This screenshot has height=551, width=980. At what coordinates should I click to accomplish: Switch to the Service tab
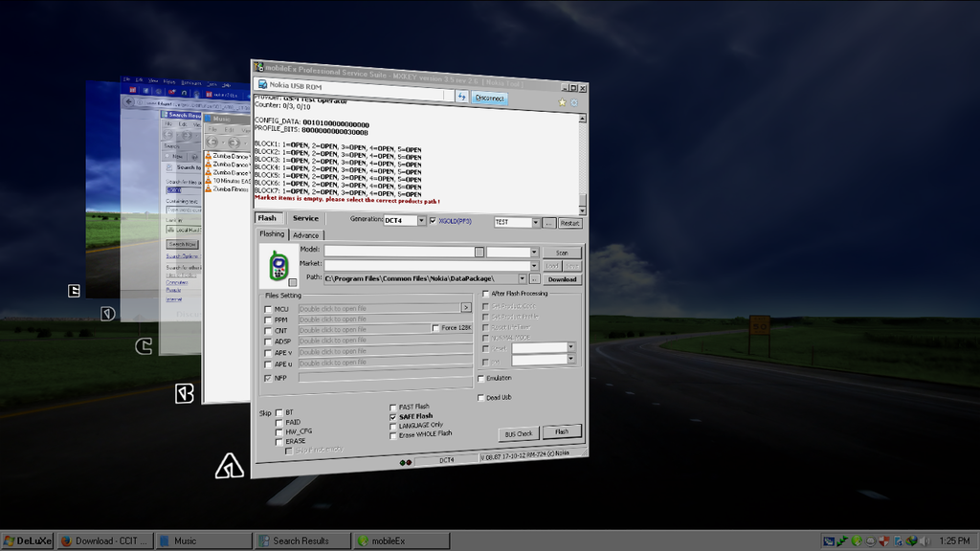tap(305, 218)
